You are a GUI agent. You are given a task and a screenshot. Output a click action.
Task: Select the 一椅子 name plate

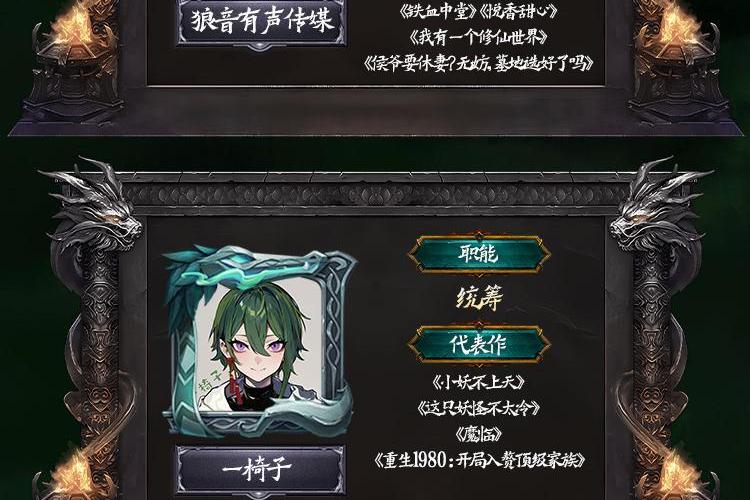[260, 469]
